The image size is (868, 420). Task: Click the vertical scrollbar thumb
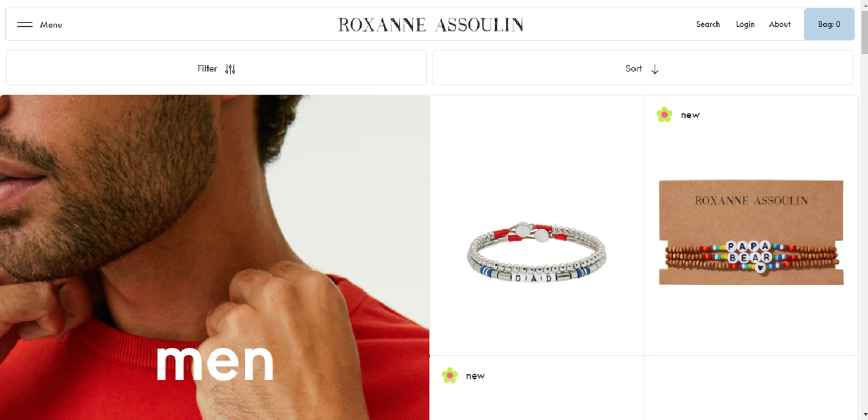(x=864, y=32)
